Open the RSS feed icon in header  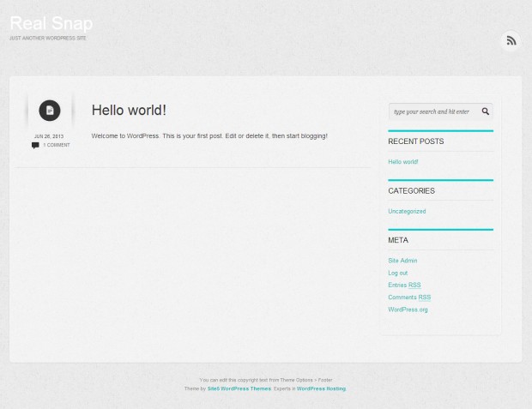[511, 40]
